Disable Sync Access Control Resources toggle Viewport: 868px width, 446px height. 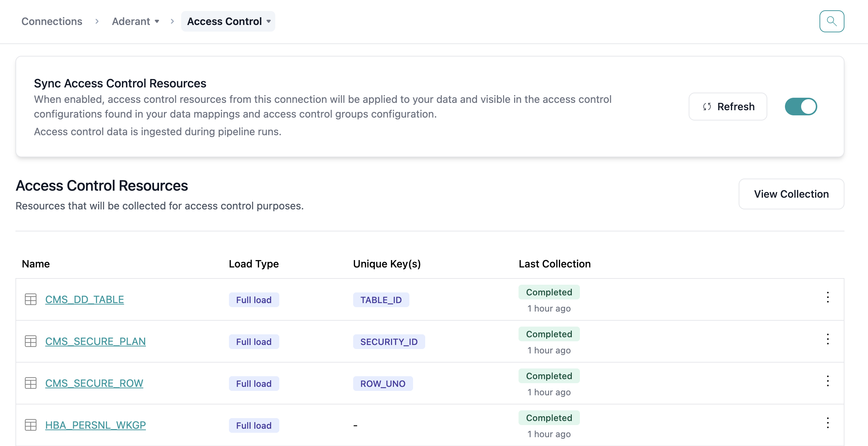801,107
